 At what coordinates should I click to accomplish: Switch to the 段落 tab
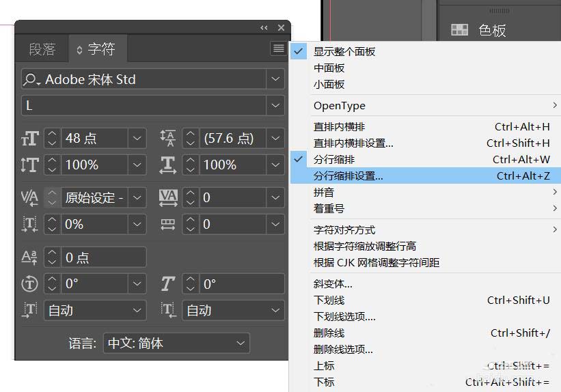pos(42,49)
